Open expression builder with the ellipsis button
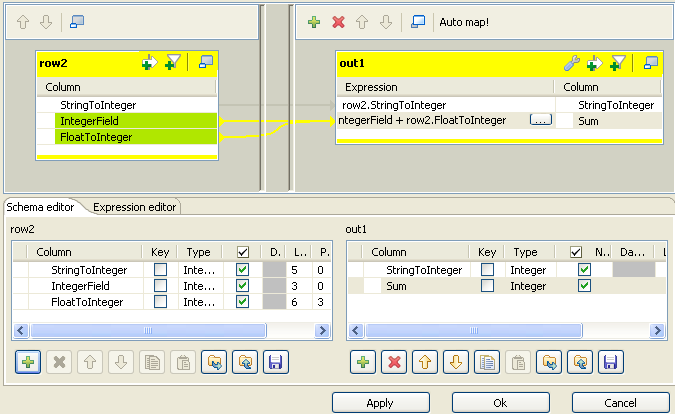 point(540,120)
